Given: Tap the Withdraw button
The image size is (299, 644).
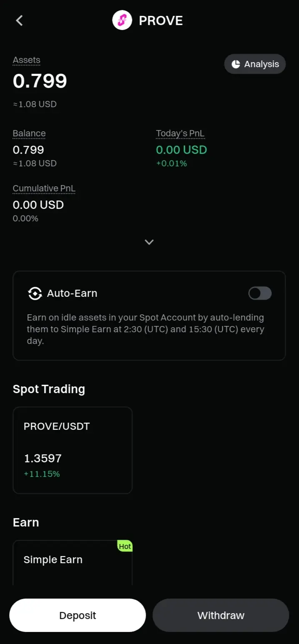Looking at the screenshot, I should pyautogui.click(x=221, y=615).
